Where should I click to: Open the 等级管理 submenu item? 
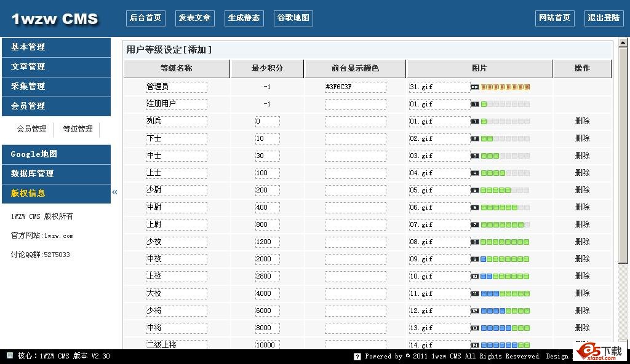pyautogui.click(x=78, y=129)
